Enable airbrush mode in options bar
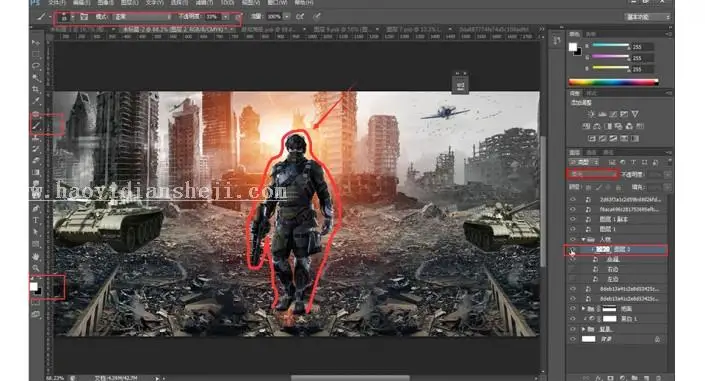705x381 pixels. click(x=300, y=17)
